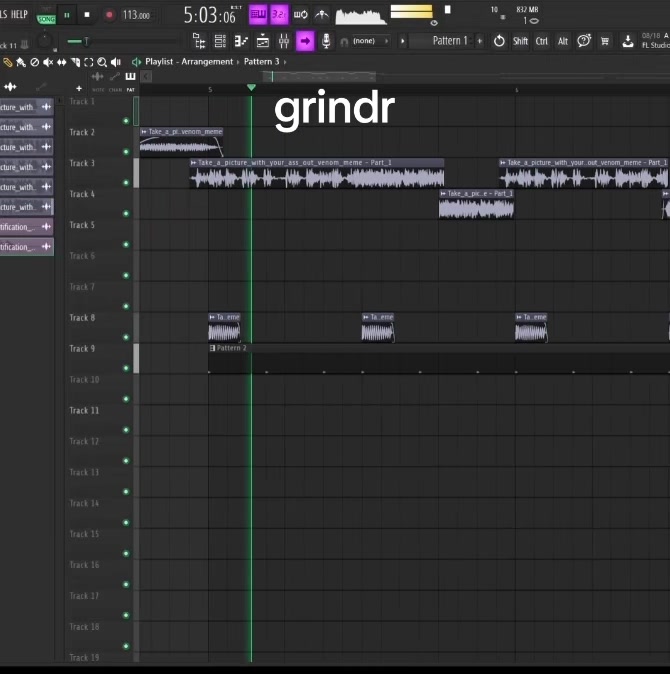Select the Slip tool double-arrow icon
The width and height of the screenshot is (670, 674).
click(x=61, y=62)
